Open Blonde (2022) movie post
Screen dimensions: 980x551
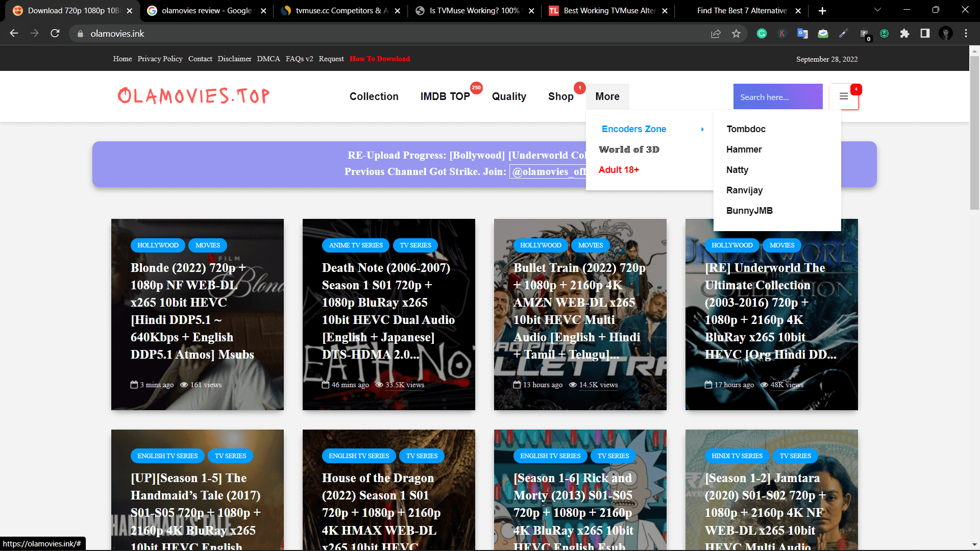tap(192, 311)
